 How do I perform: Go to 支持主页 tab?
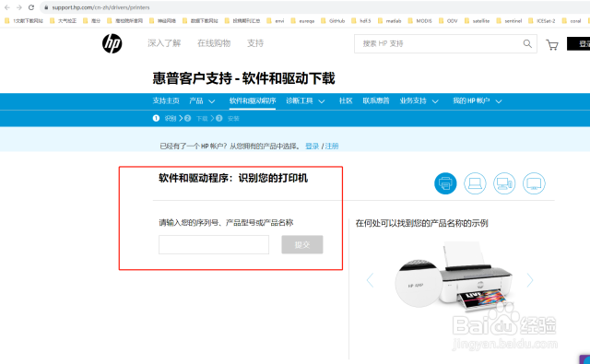(x=166, y=100)
